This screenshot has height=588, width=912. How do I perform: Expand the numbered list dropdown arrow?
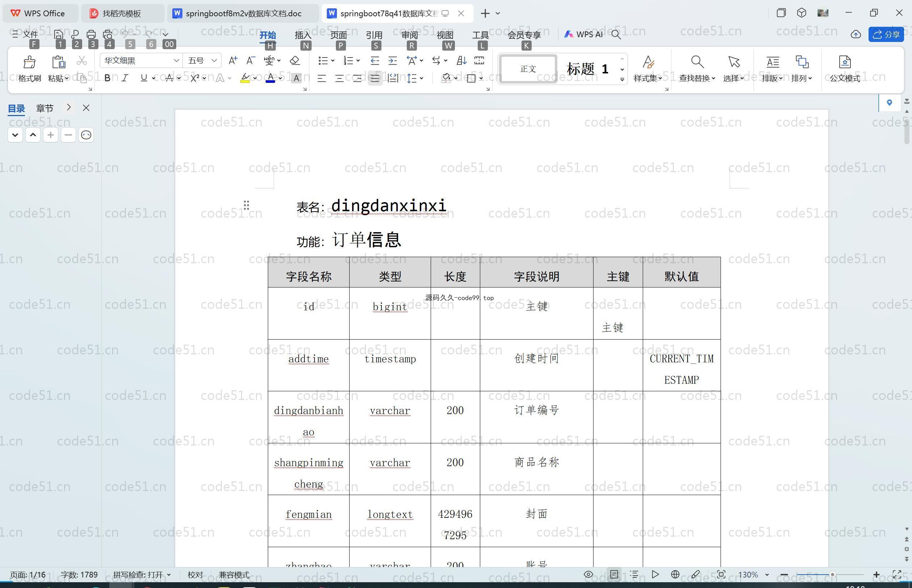click(x=358, y=60)
